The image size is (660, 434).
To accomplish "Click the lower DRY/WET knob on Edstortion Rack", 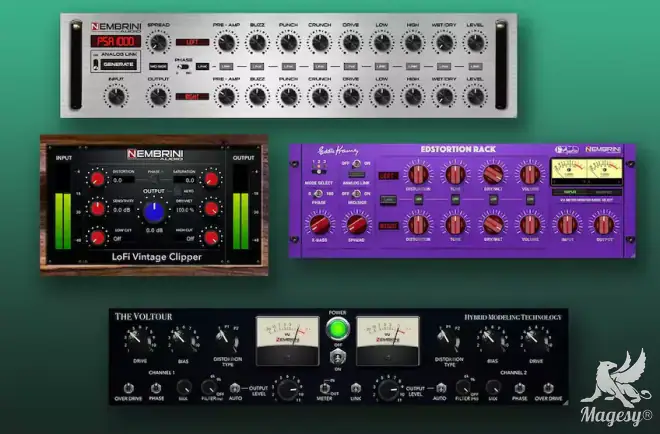I will (x=492, y=224).
